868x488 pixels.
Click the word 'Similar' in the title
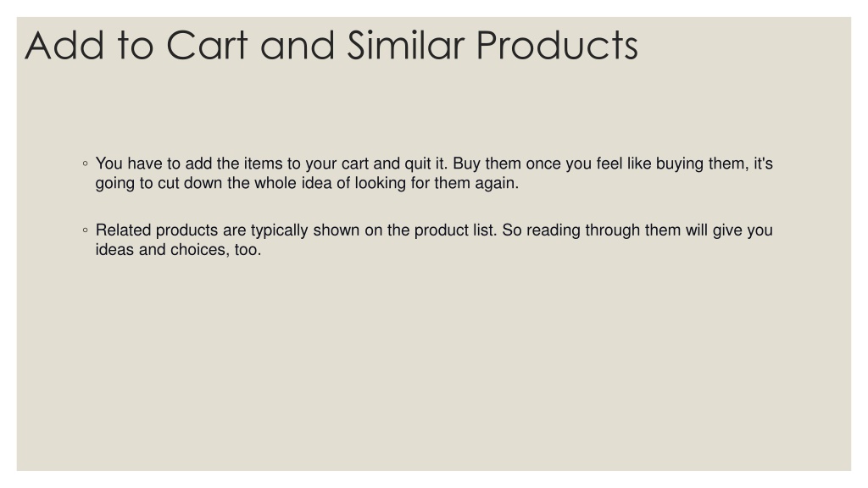click(x=405, y=46)
